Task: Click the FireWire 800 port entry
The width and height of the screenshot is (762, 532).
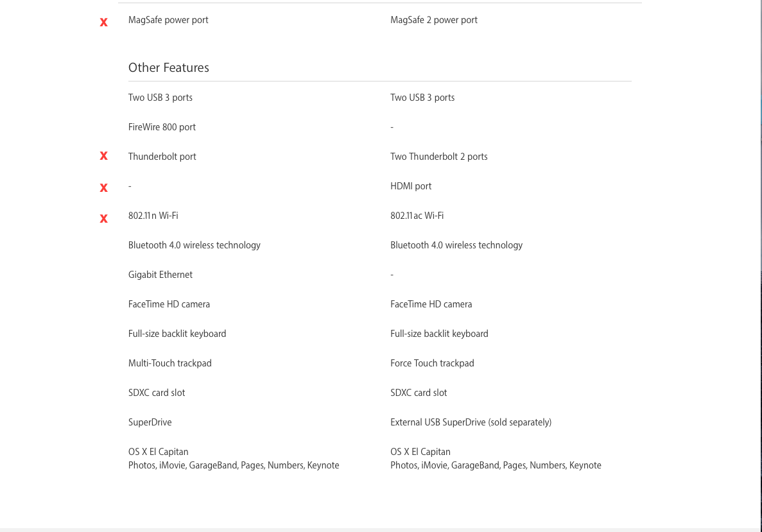Action: point(162,127)
